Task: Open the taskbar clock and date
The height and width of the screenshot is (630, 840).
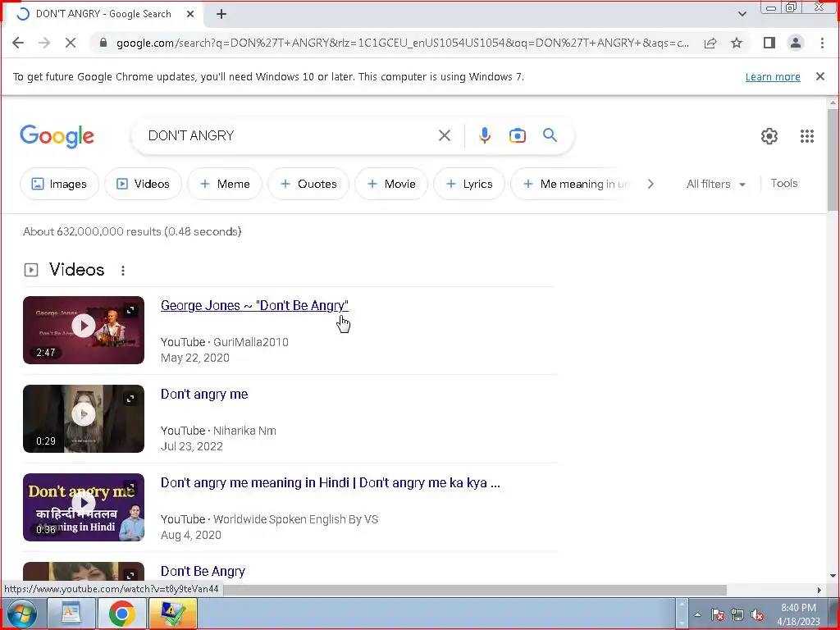Action: [x=798, y=614]
